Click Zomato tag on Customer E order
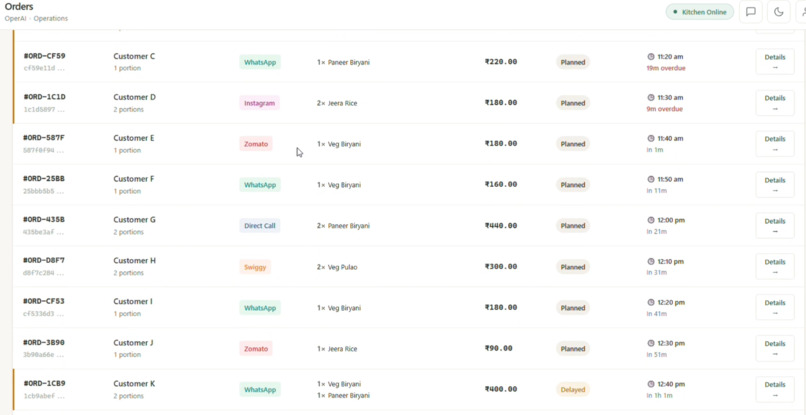The image size is (806, 415). (x=256, y=144)
